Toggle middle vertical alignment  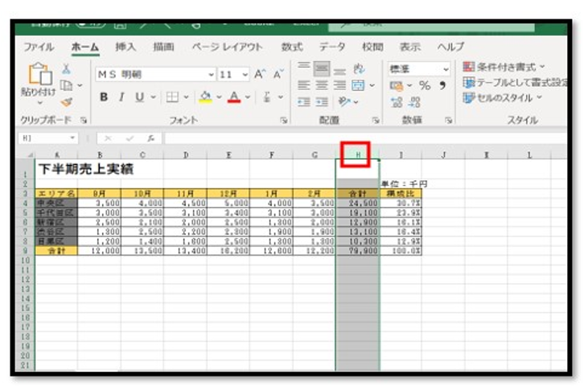point(322,68)
